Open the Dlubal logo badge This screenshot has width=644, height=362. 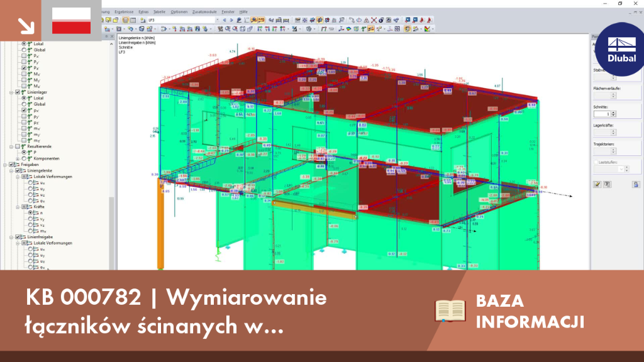pos(621,49)
